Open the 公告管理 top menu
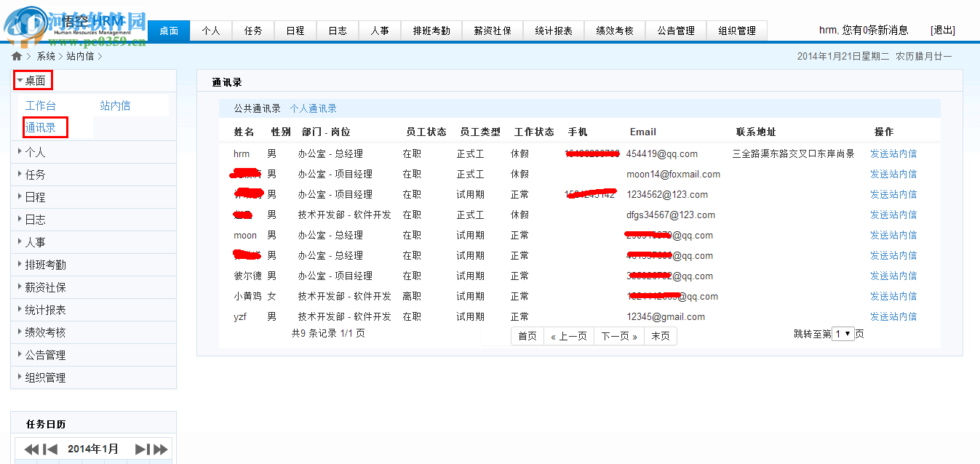Screen dimensions: 980x464 pyautogui.click(x=675, y=30)
